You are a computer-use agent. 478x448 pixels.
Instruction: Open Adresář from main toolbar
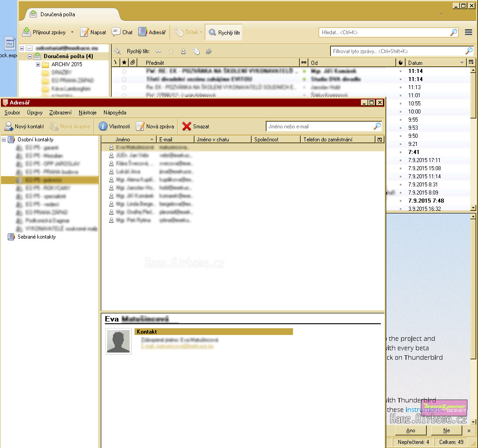coord(152,32)
